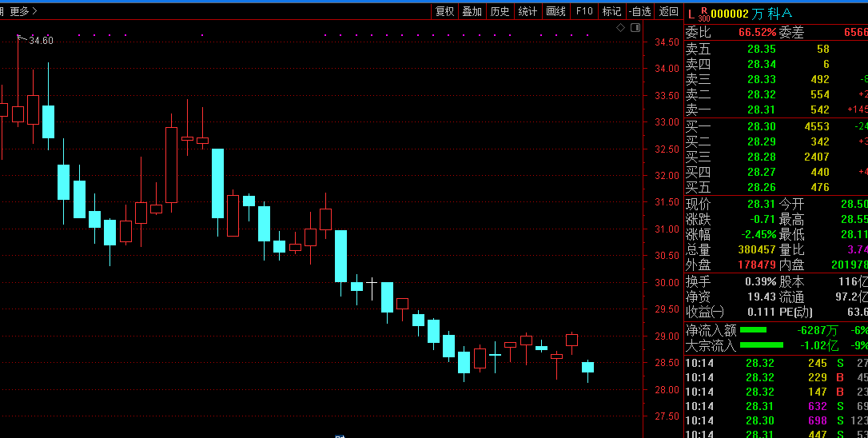
Task: Click the 净资 19.43 value
Action: (x=762, y=297)
